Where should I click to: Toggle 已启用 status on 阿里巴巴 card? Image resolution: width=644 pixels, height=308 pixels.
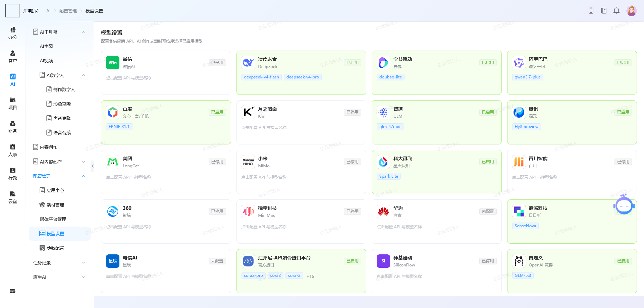pos(623,63)
